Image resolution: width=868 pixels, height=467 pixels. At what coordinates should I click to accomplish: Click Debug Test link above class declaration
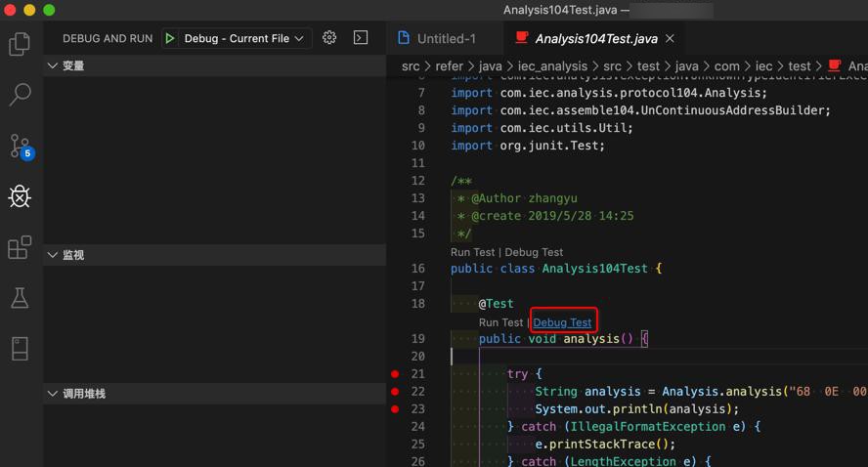click(534, 252)
